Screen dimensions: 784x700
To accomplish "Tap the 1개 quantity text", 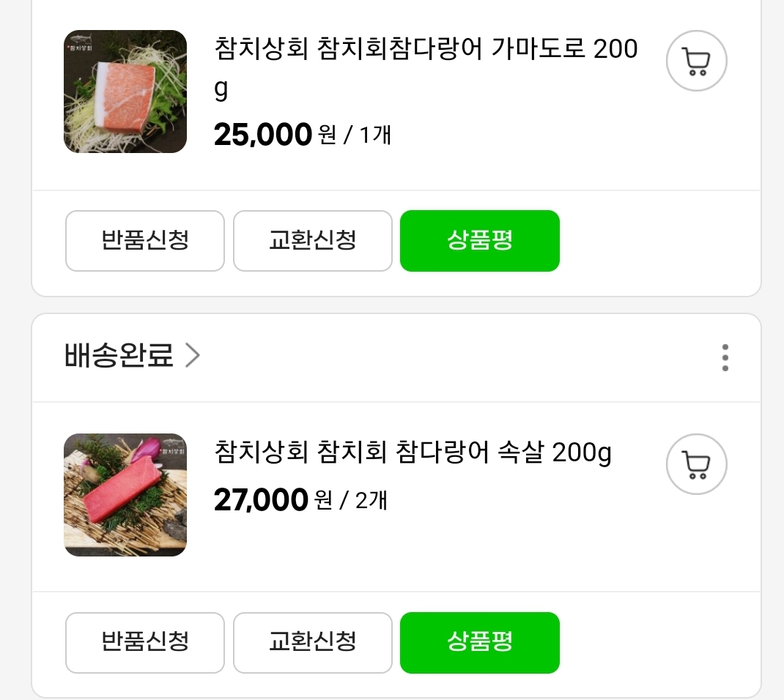I will (375, 135).
